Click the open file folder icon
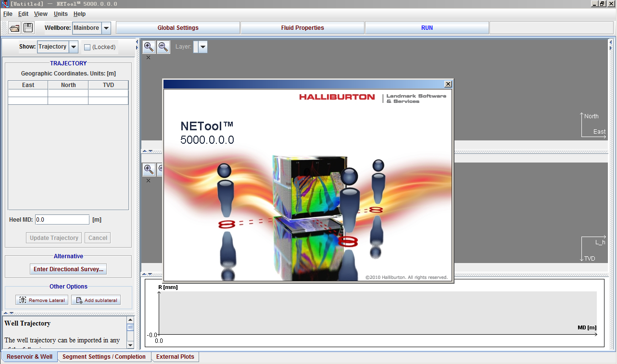617x364 pixels. [14, 28]
